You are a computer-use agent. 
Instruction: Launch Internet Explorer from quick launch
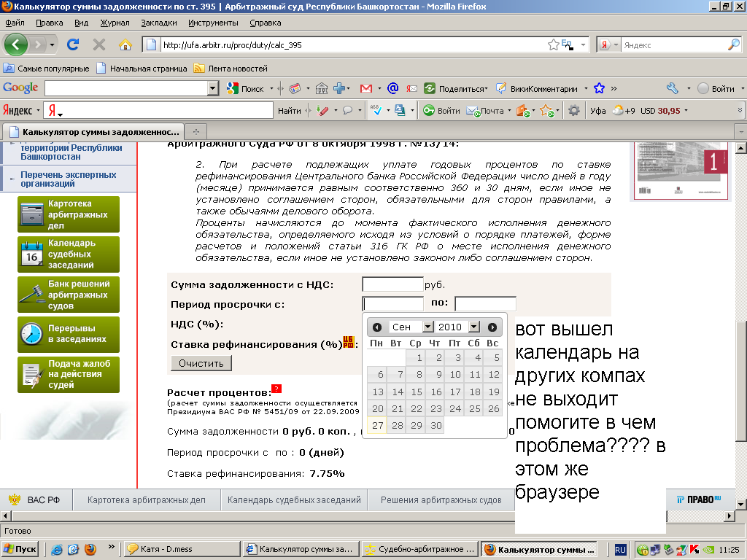[57, 550]
